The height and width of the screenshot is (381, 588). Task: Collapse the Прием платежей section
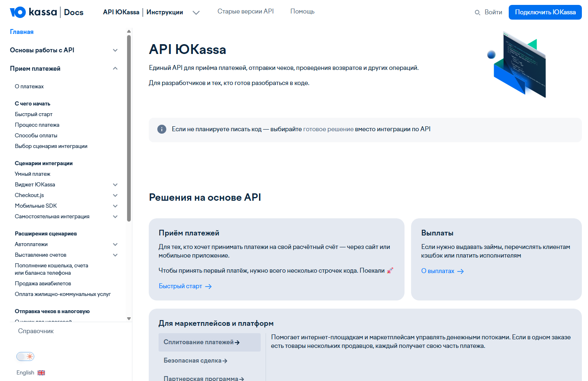point(115,69)
